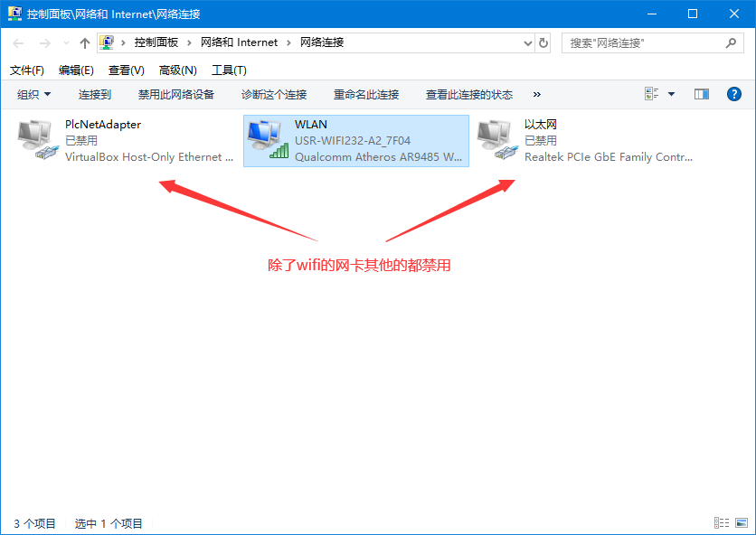Click the 搜索"网络连接" search field
The image size is (756, 535).
pyautogui.click(x=642, y=42)
